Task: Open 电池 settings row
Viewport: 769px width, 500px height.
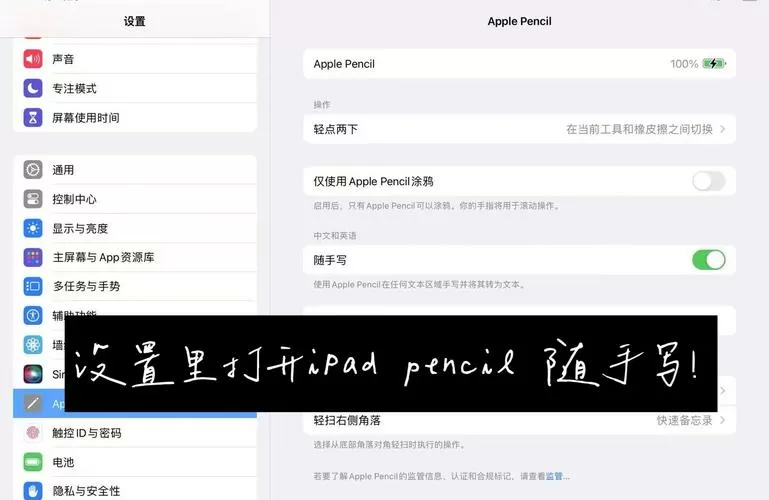Action: click(135, 462)
